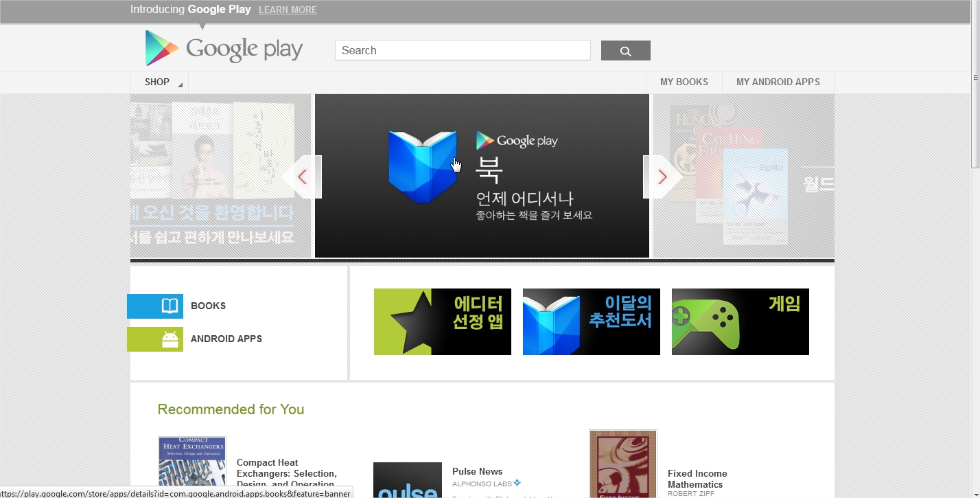Click the central Google Play Books banner
Screen dimensions: 980x498
tap(482, 176)
